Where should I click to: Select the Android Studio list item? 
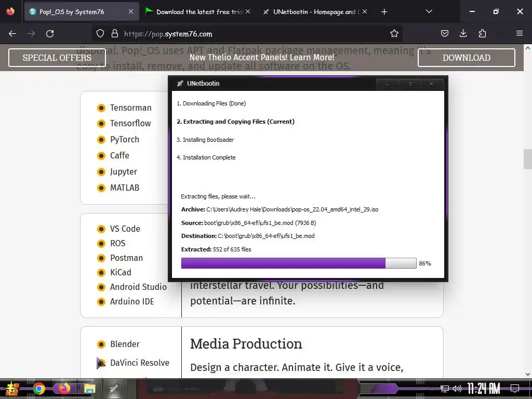pos(138,287)
